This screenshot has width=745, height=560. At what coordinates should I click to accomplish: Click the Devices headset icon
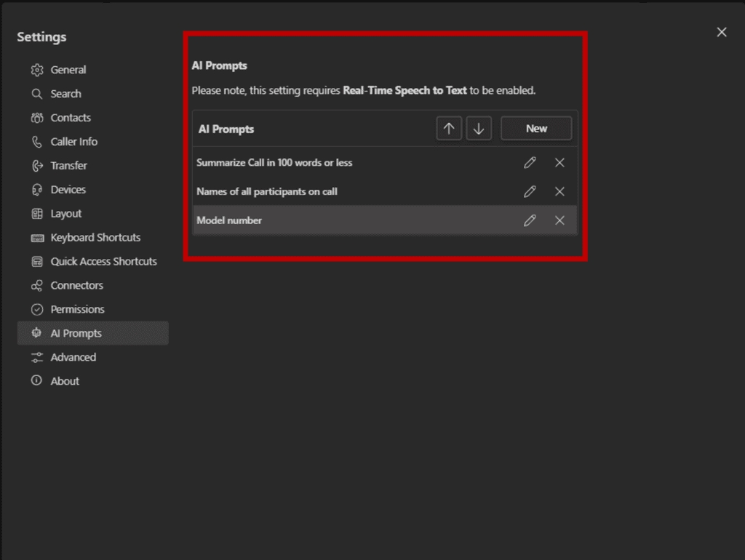(x=37, y=190)
